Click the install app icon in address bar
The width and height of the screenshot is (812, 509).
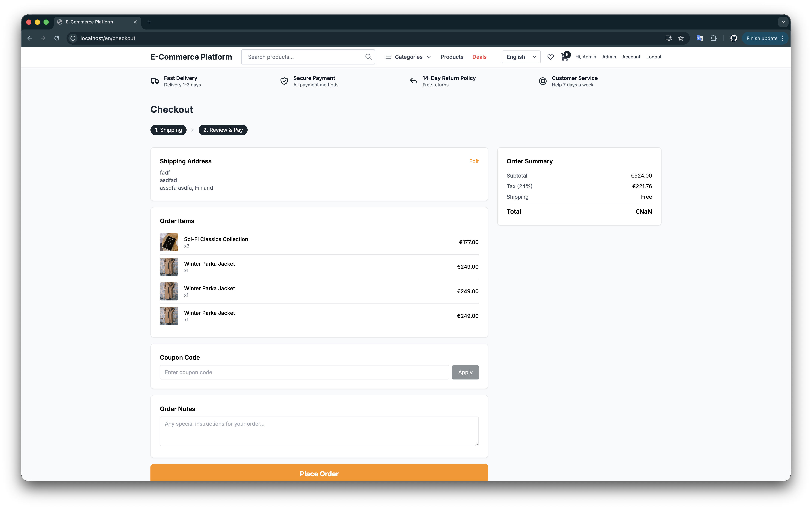pos(668,38)
